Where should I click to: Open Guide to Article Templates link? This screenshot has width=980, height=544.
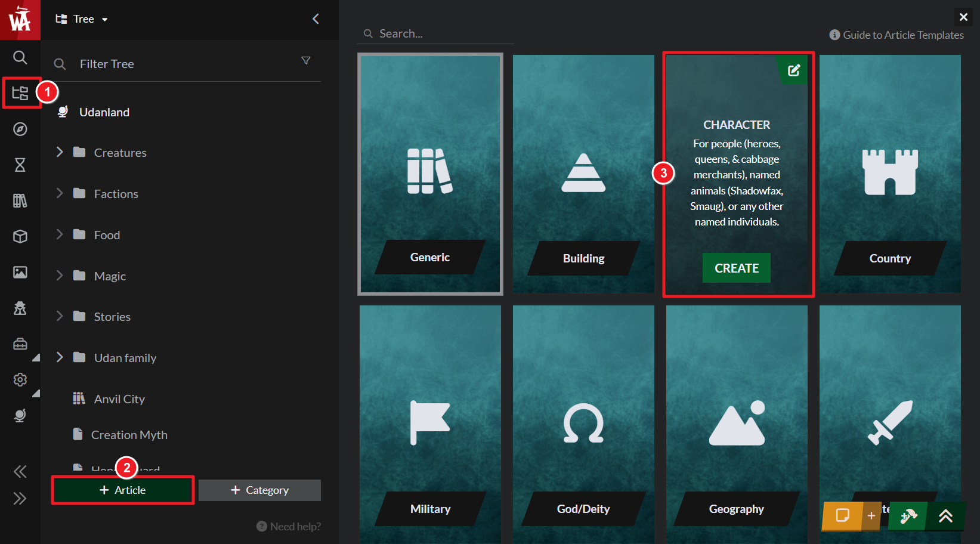pos(896,35)
